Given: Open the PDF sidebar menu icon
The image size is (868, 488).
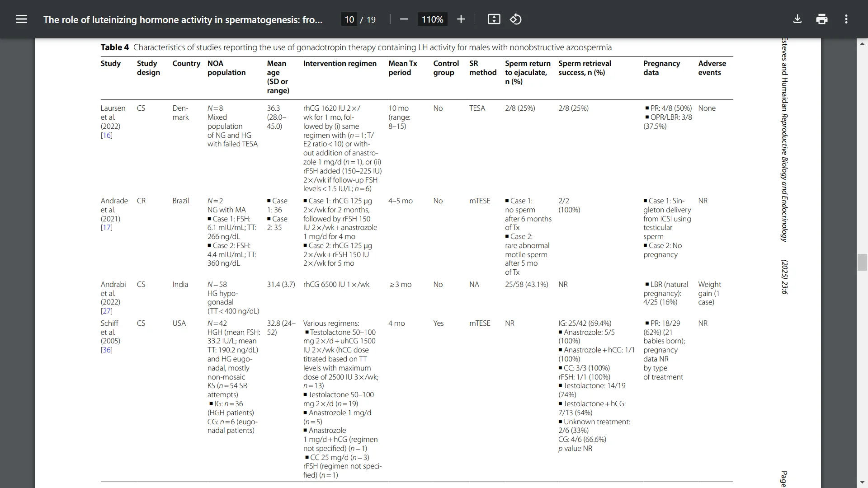Looking at the screenshot, I should 22,19.
